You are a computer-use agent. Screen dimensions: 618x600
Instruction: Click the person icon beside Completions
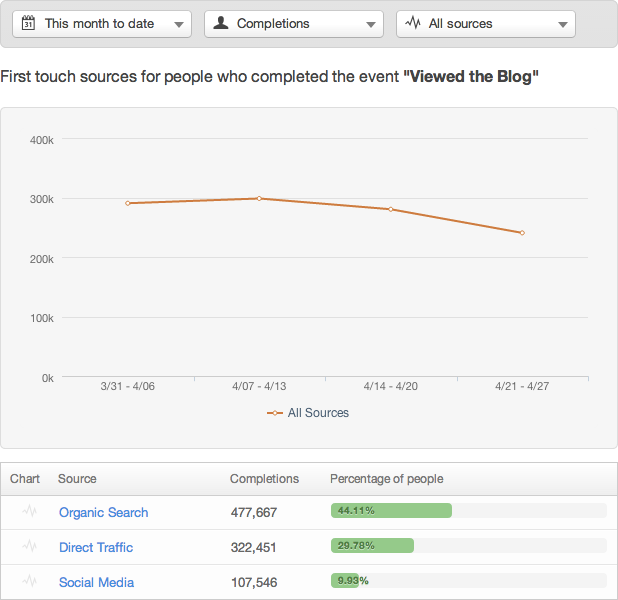[221, 23]
